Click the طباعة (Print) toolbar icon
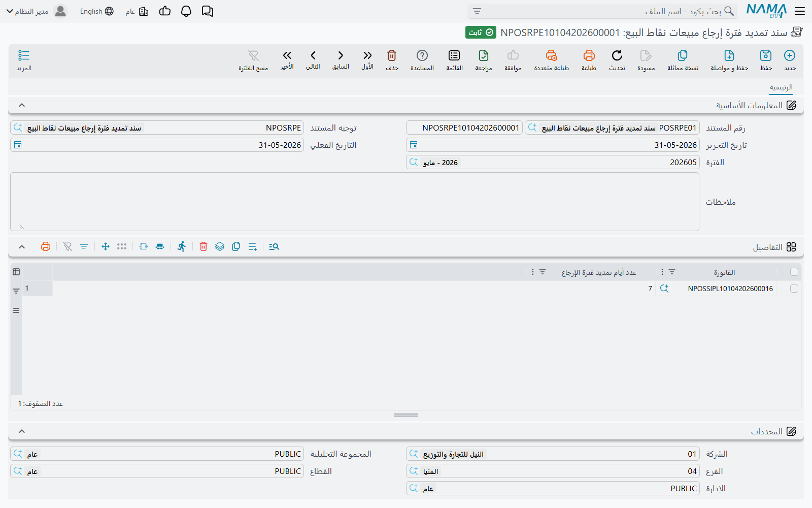812x508 pixels. pos(589,55)
